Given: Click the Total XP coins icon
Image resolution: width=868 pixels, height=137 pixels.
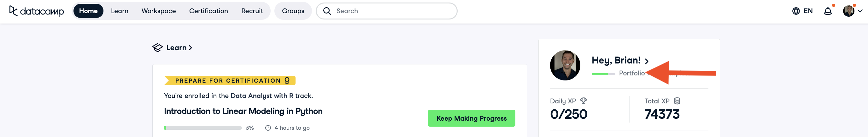Looking at the screenshot, I should pos(677,101).
